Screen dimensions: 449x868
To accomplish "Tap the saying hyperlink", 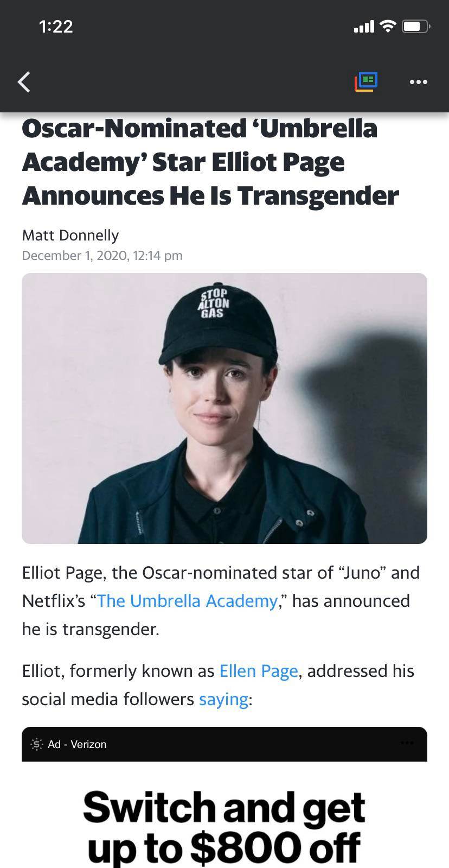I will click(223, 699).
